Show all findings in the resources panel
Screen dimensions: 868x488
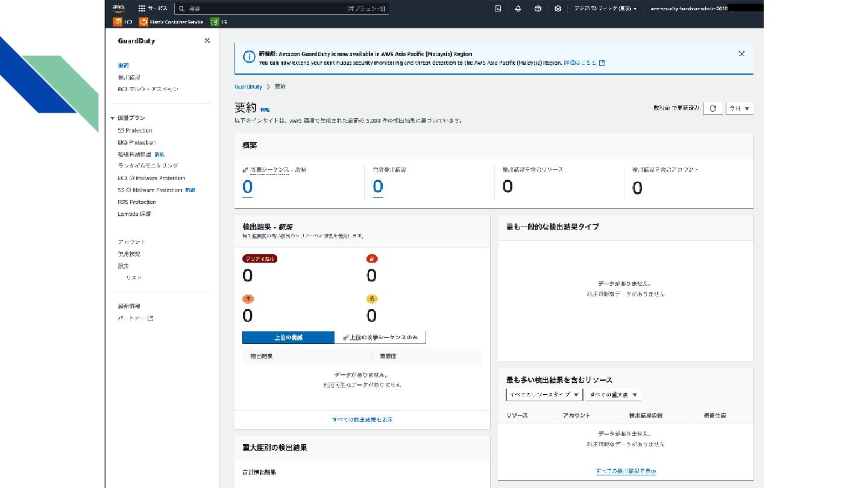626,471
